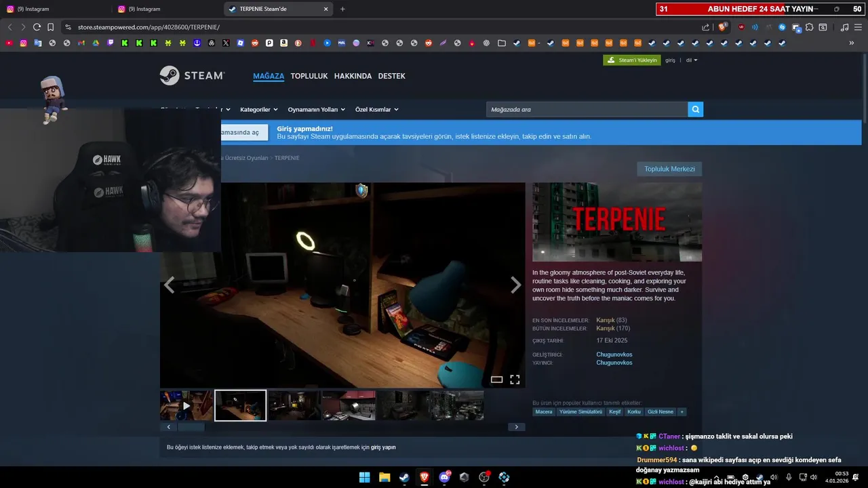This screenshot has width=868, height=488.
Task: Click the Chugunovkos developer link
Action: point(614,354)
